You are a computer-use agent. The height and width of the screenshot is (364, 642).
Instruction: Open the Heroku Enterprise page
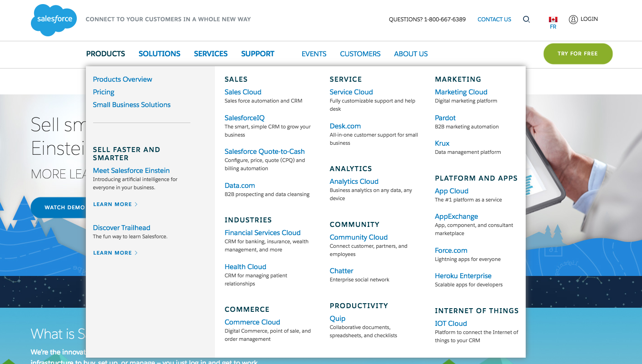463,275
